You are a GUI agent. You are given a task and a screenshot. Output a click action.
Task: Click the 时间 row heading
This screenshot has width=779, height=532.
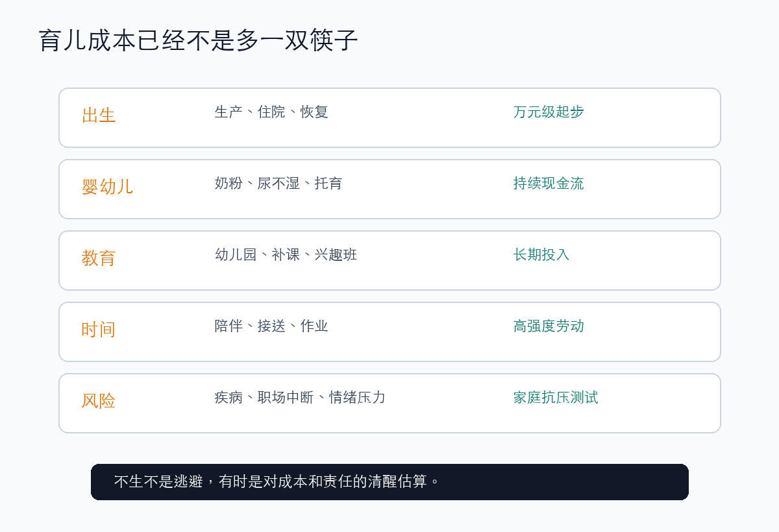tap(99, 330)
